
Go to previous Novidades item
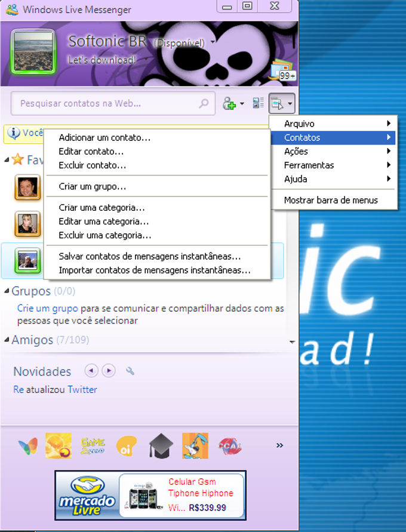tap(91, 371)
